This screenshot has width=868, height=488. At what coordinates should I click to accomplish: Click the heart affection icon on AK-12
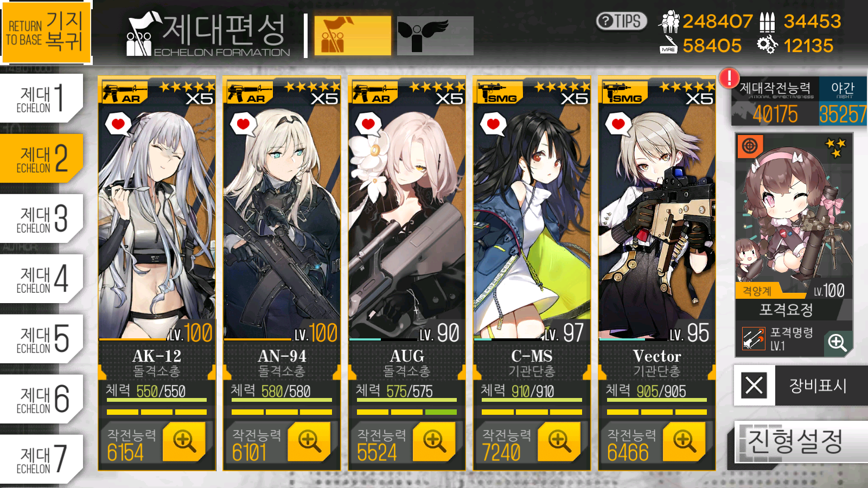118,125
